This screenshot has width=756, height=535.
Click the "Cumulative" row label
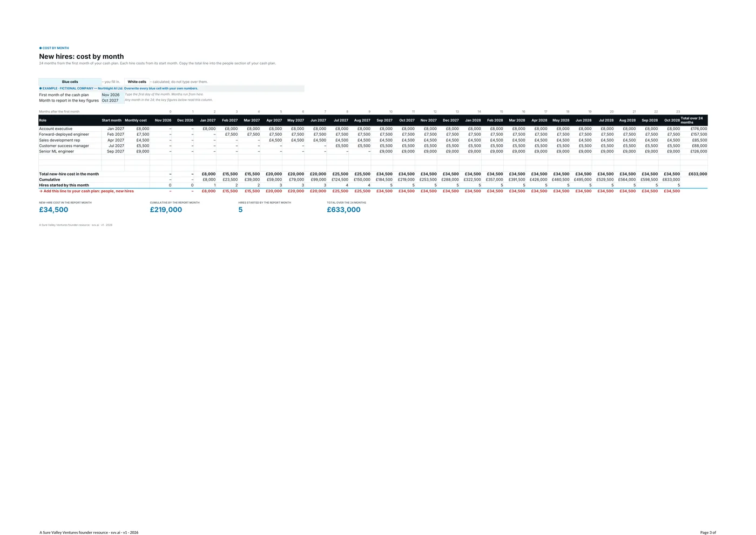click(49, 179)
